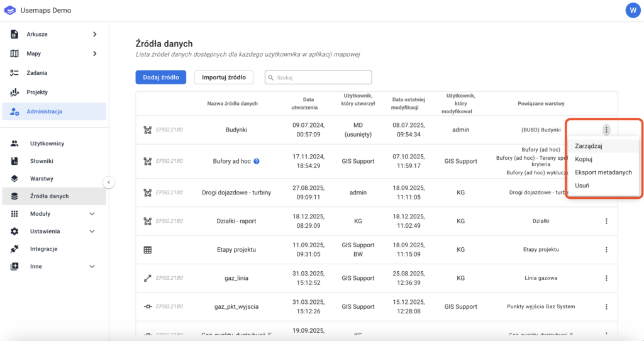644x341 pixels.
Task: Select Usuń from the context menu
Action: (x=582, y=186)
